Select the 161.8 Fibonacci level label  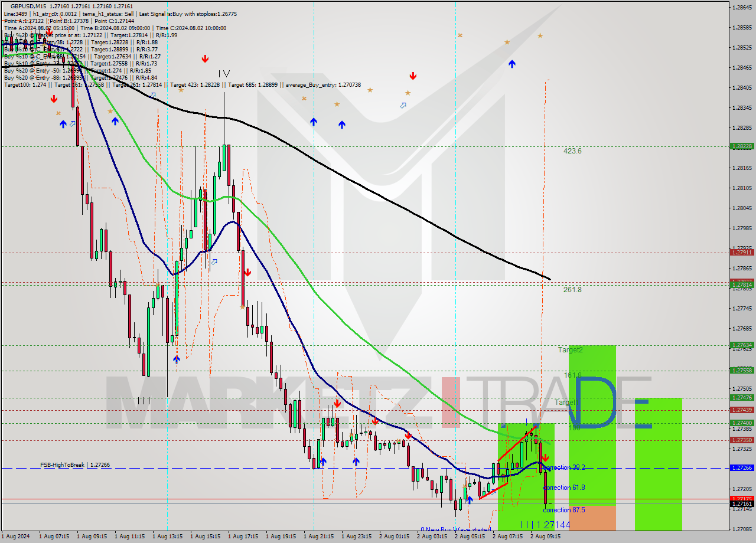(x=573, y=375)
